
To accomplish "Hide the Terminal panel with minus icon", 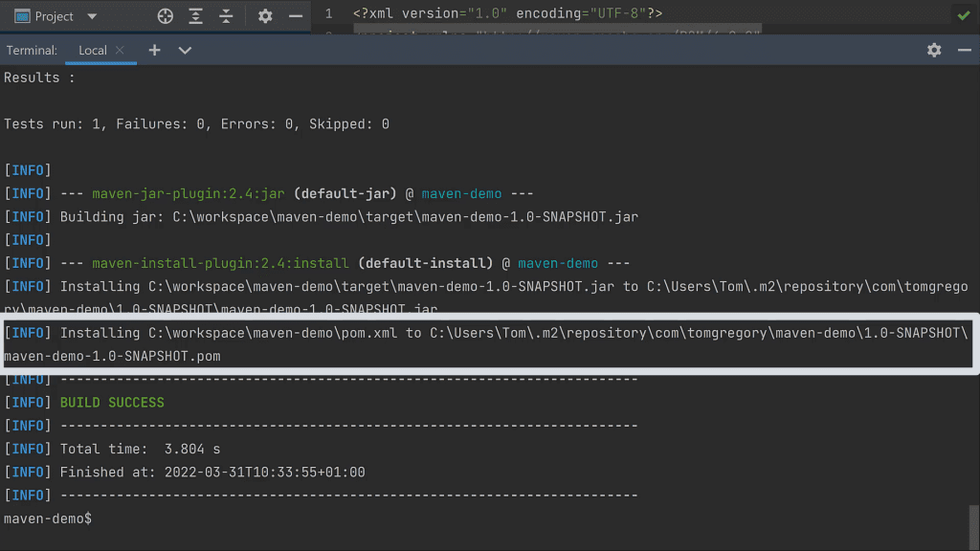I will [964, 50].
